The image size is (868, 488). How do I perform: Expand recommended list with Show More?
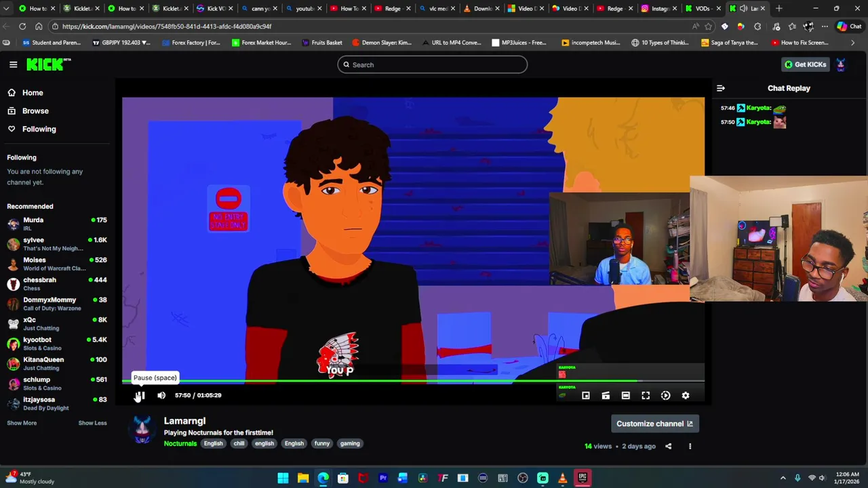point(22,423)
